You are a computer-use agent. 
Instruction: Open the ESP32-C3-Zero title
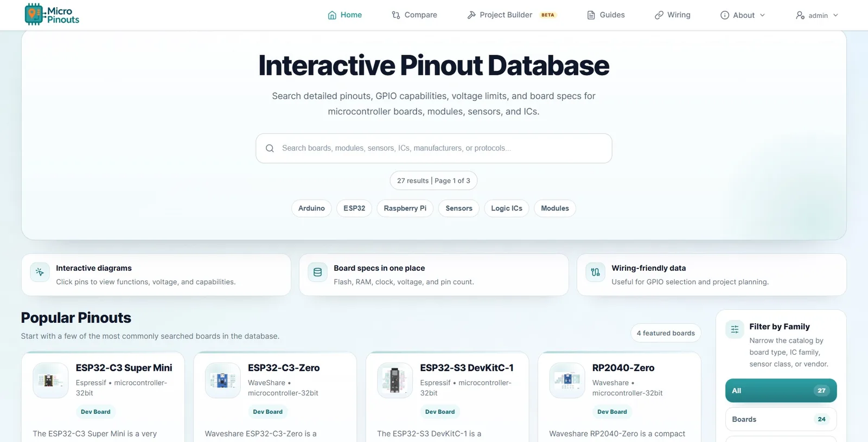pos(284,368)
